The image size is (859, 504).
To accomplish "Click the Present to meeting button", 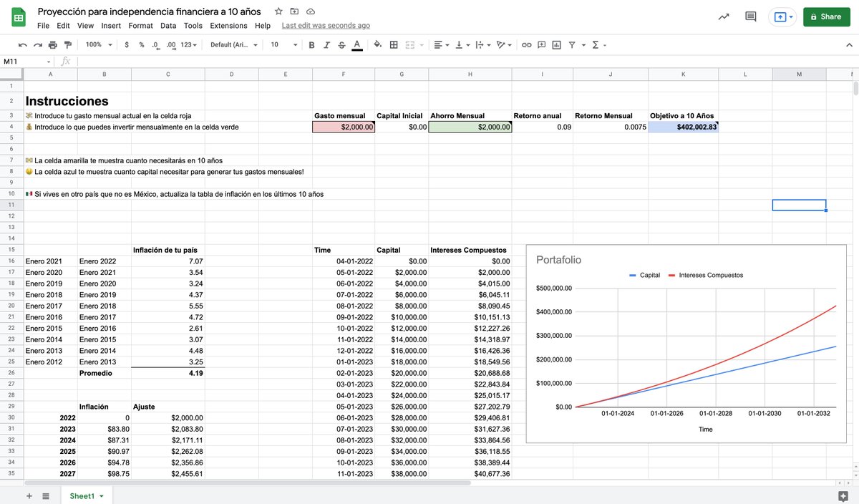I will coord(782,16).
